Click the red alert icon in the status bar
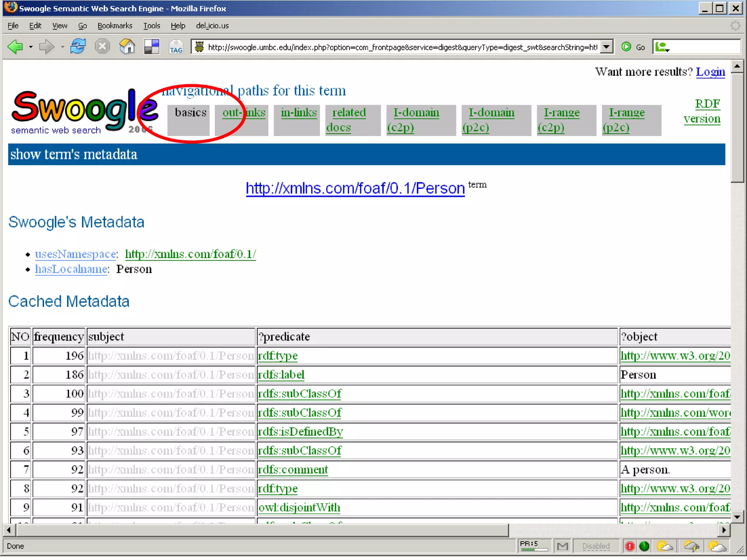Viewport: 747px width, 560px height. pyautogui.click(x=630, y=546)
